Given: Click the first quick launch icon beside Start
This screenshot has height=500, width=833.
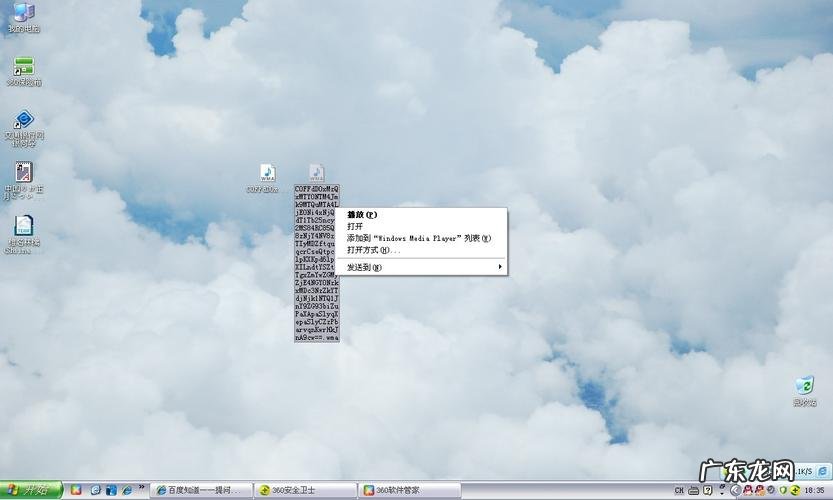Looking at the screenshot, I should click(x=76, y=490).
